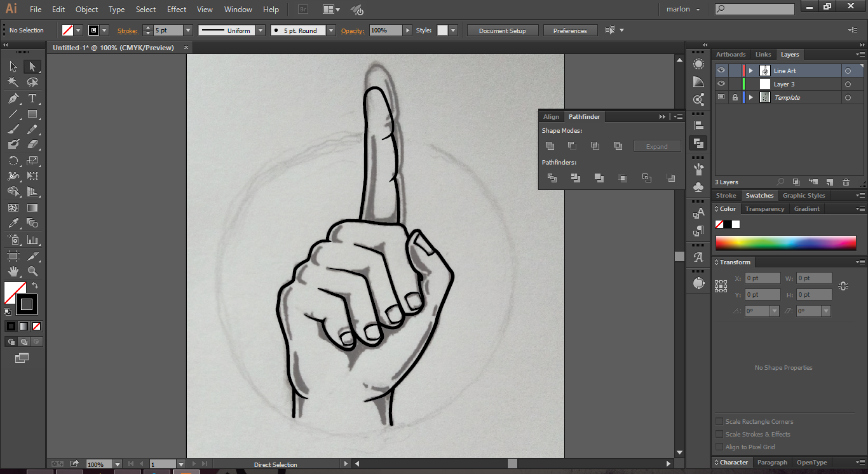
Task: Pick a color from the spectrum bar
Action: point(785,243)
